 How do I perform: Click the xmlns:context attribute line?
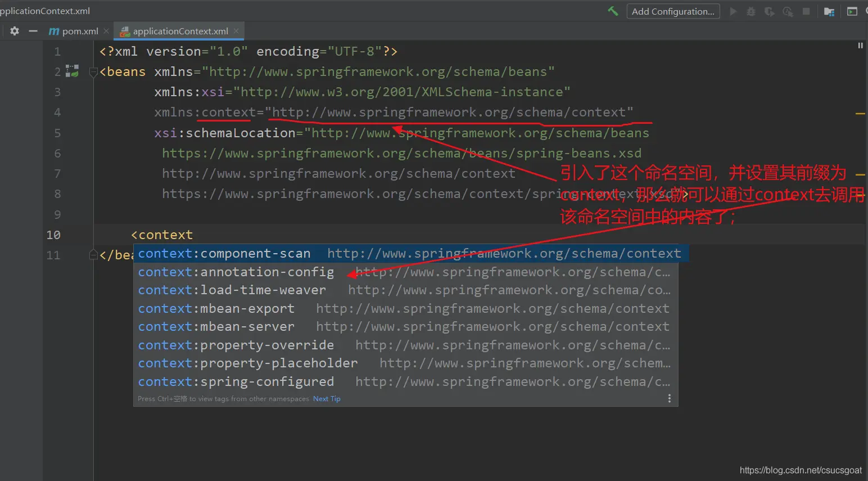tap(394, 113)
